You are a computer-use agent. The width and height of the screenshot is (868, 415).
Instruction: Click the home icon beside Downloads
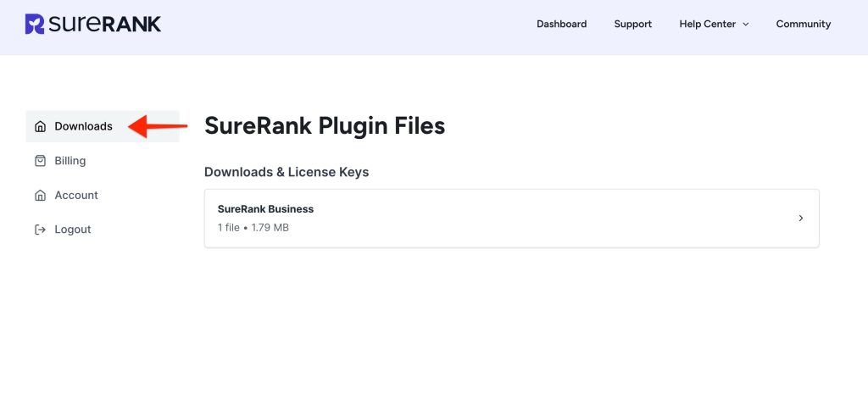[40, 127]
